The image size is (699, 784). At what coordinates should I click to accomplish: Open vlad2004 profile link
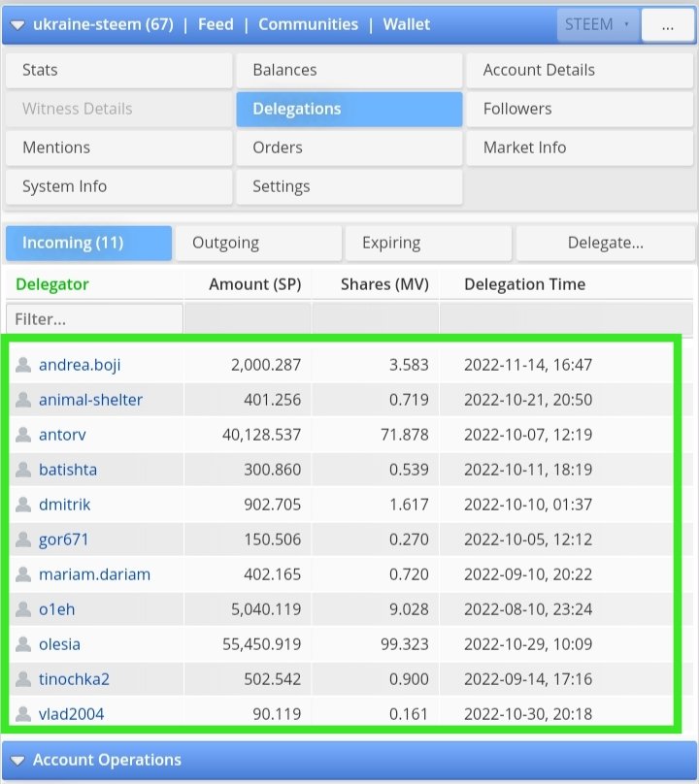[72, 714]
